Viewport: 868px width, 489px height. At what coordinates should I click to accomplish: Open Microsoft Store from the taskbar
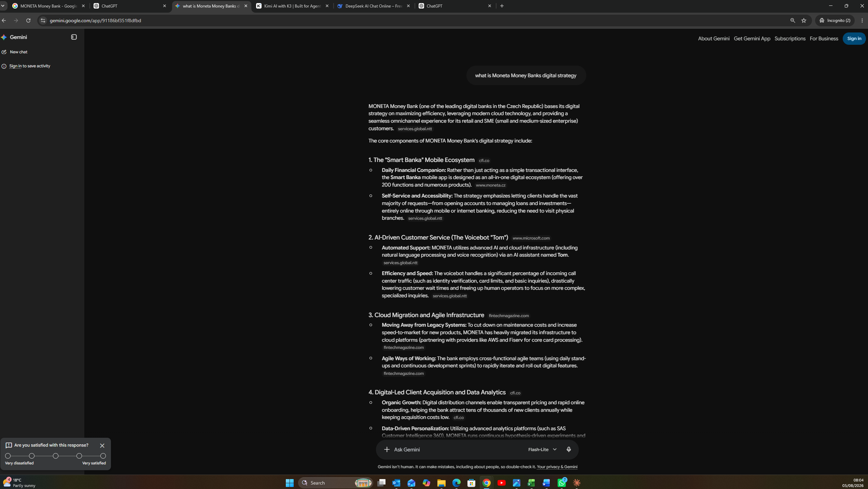(x=472, y=483)
